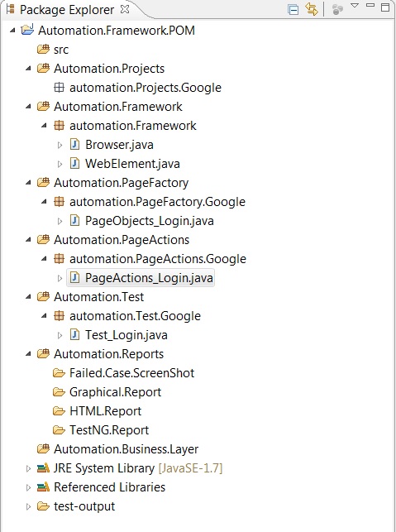Screen dimensions: 396x532
Task: Toggle Link with Editor icon
Action: tap(311, 9)
